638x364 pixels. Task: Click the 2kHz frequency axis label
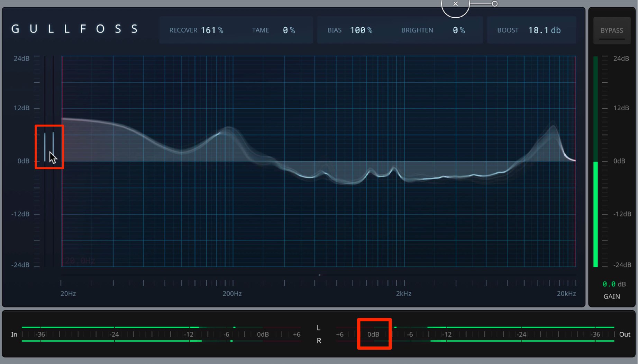(404, 294)
